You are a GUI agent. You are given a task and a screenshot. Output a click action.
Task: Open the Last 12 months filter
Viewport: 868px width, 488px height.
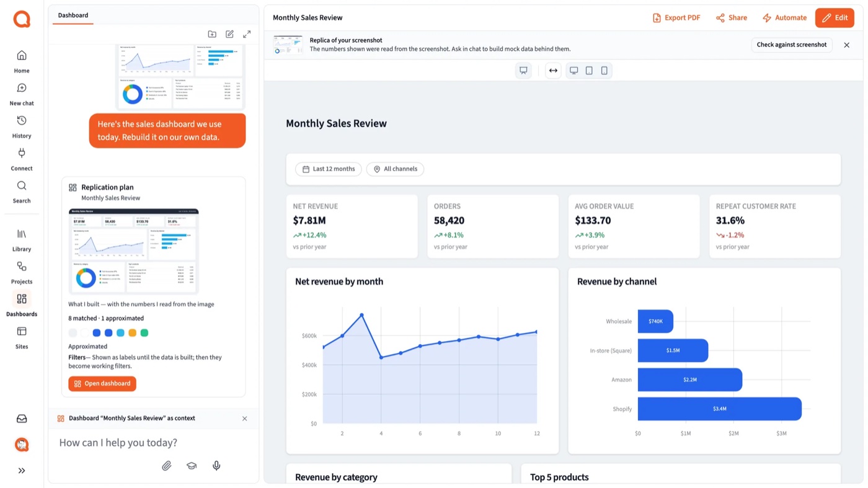pyautogui.click(x=329, y=169)
